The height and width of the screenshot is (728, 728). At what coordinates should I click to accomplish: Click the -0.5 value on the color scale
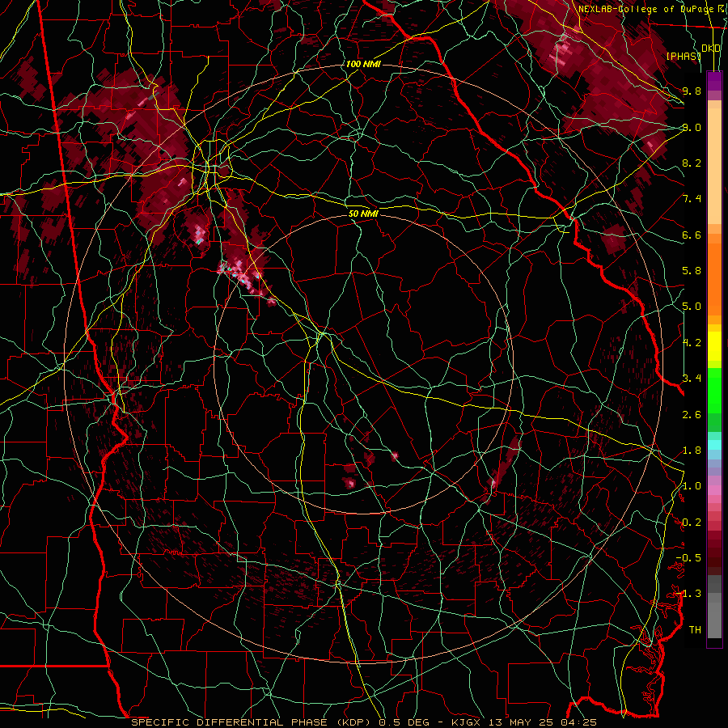(x=688, y=557)
